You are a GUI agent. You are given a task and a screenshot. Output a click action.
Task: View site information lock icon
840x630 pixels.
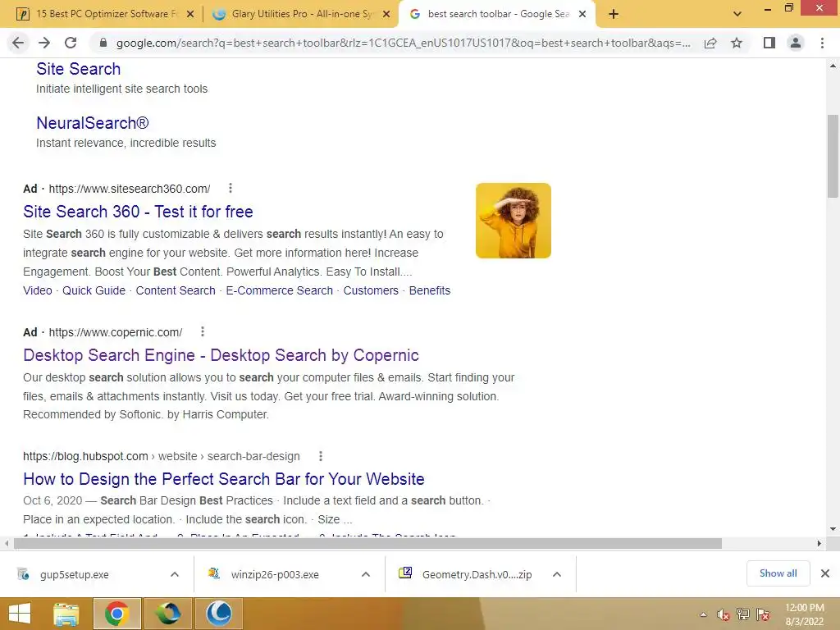(x=103, y=43)
